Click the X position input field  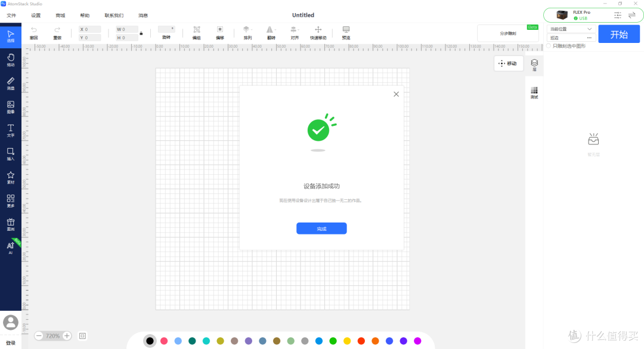[x=89, y=29]
